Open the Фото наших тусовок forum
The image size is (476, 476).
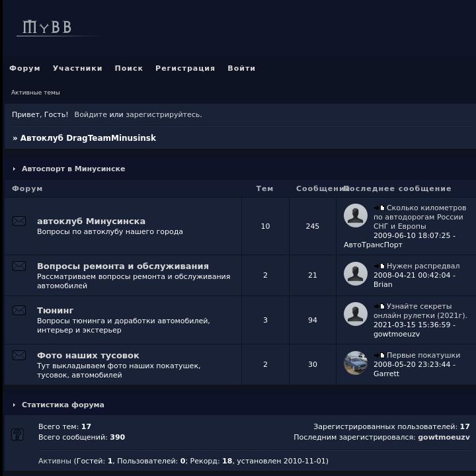point(88,355)
